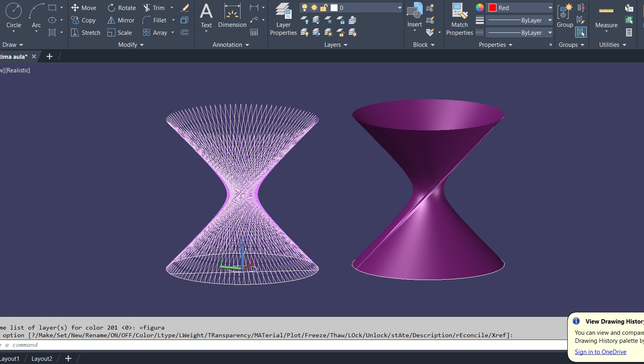Click the Dimension annotation tool

click(x=232, y=16)
